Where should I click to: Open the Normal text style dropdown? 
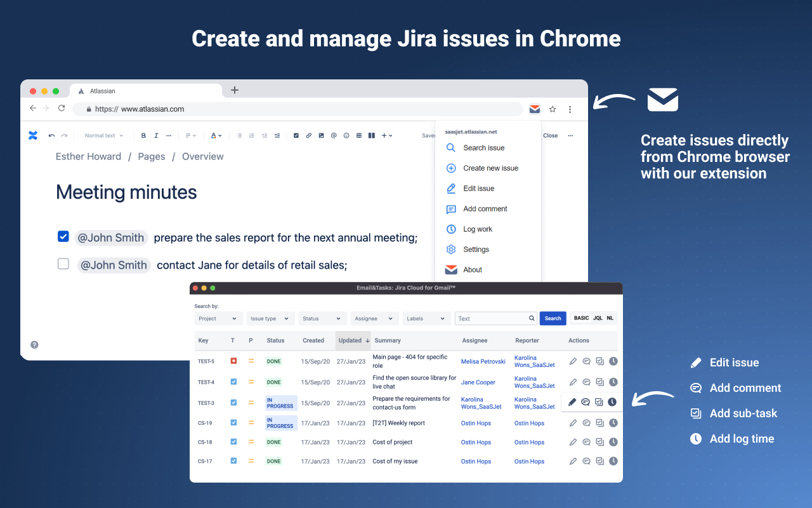click(104, 135)
